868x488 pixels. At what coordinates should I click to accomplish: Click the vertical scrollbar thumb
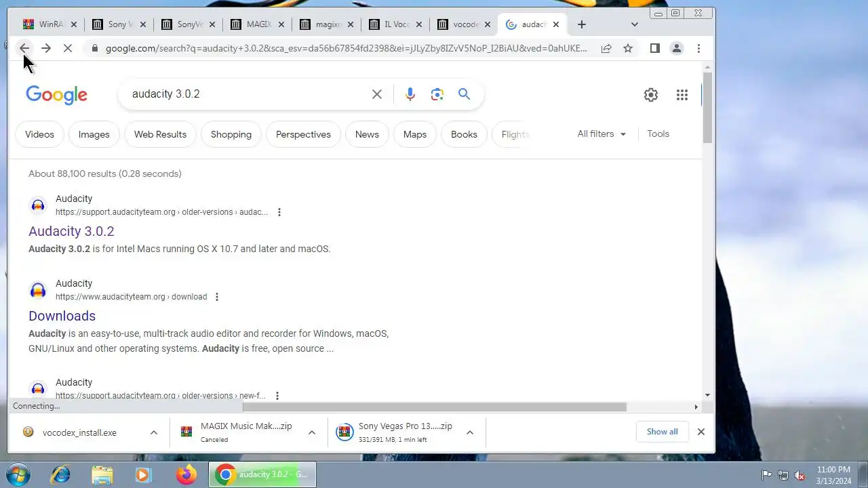click(x=708, y=107)
